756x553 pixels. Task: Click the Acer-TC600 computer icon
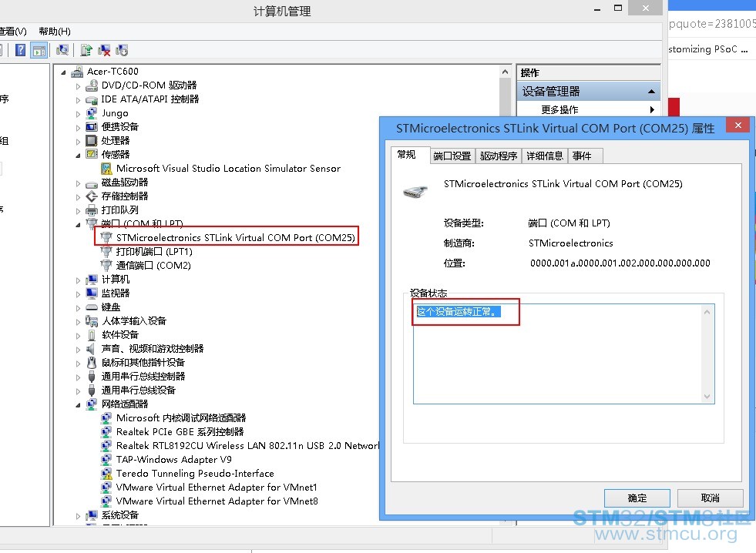pyautogui.click(x=77, y=72)
